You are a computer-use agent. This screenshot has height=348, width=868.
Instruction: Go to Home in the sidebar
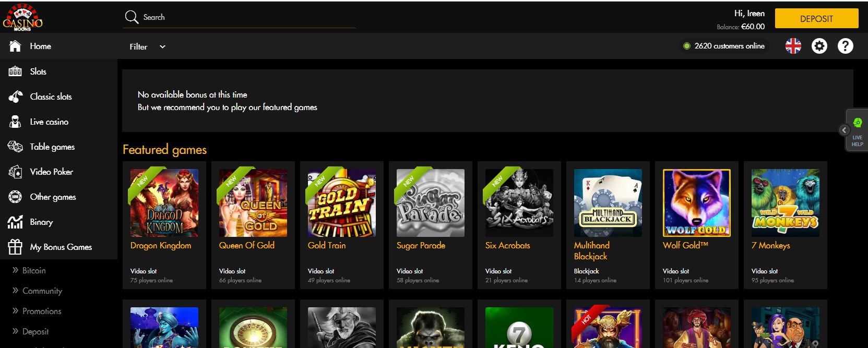(x=41, y=46)
